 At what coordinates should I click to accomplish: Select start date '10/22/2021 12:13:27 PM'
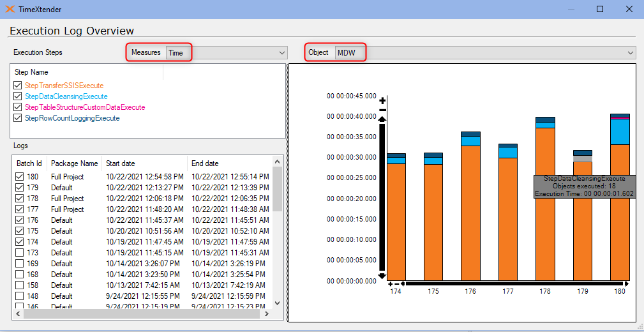[x=145, y=187]
